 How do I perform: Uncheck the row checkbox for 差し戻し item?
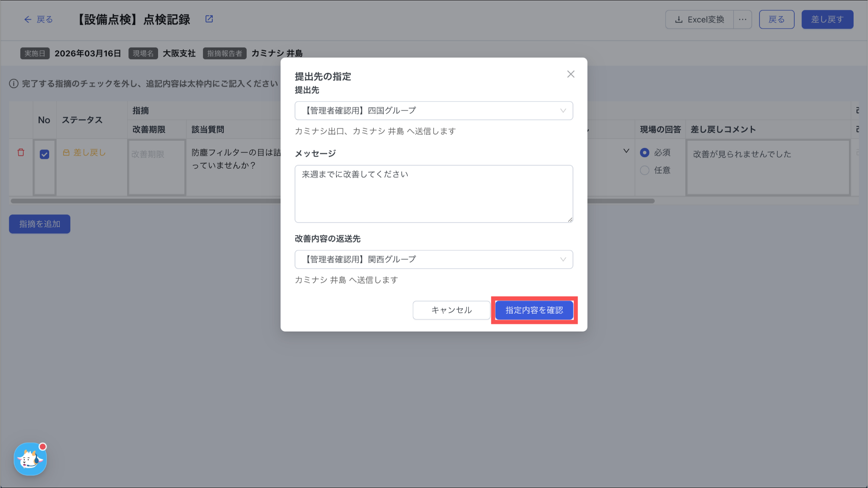[x=45, y=154]
